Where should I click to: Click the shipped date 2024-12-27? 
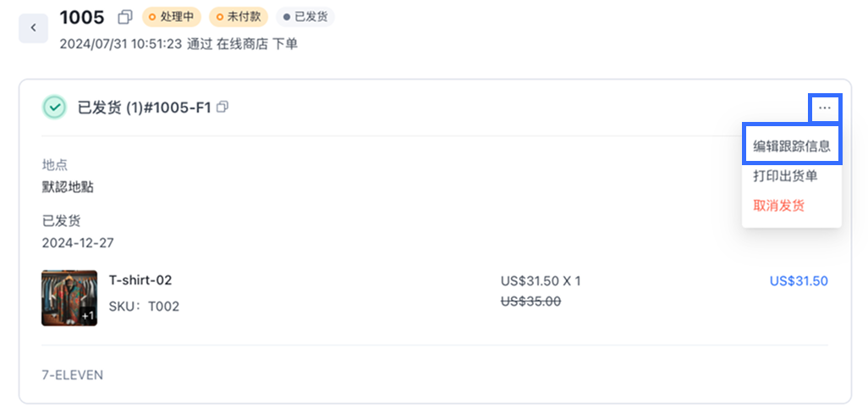pos(78,243)
